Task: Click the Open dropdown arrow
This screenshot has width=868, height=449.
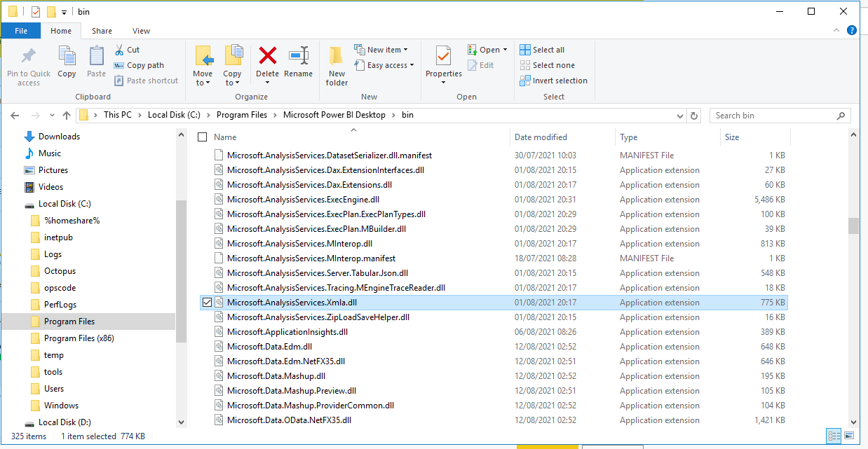Action: tap(506, 50)
